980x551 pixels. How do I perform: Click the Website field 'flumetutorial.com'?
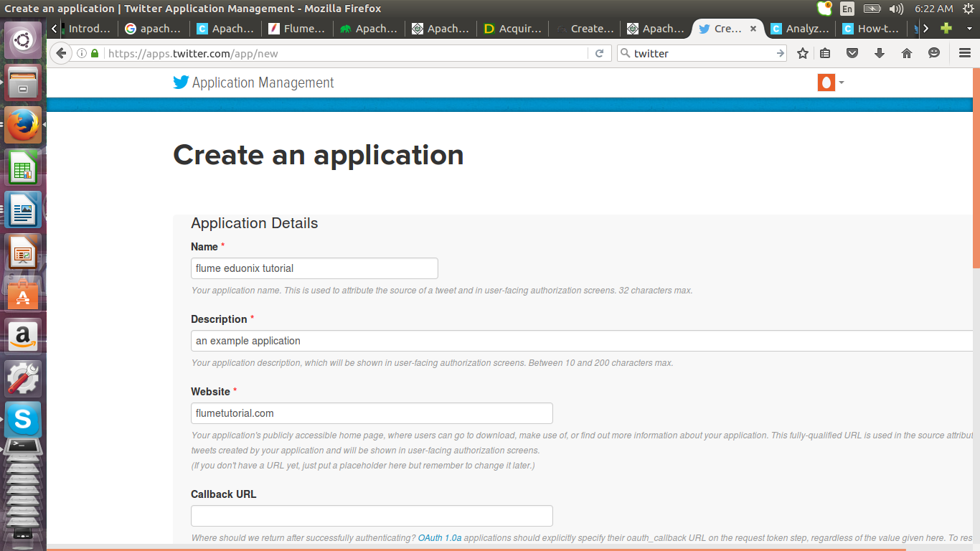372,413
